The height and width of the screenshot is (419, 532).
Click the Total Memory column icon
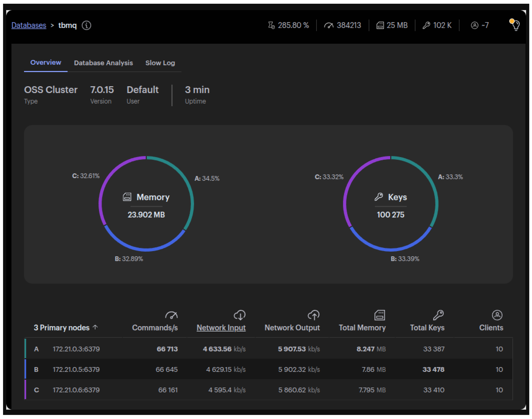(x=379, y=315)
